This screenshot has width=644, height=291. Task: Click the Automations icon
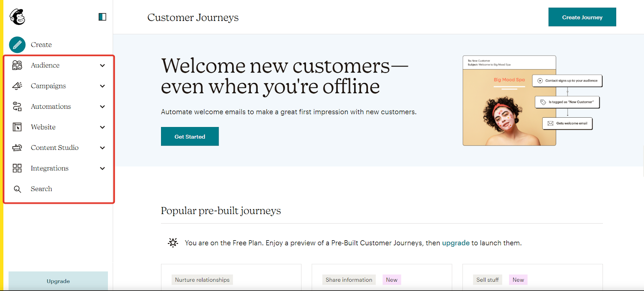[x=17, y=106]
